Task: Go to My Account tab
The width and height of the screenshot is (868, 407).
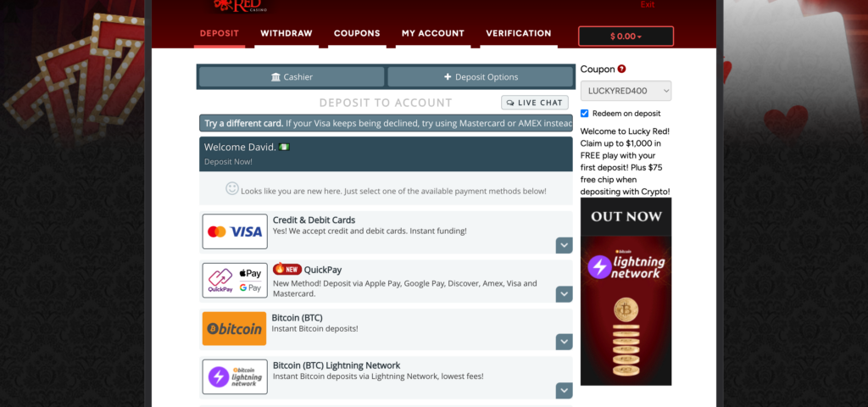Action: click(x=433, y=33)
